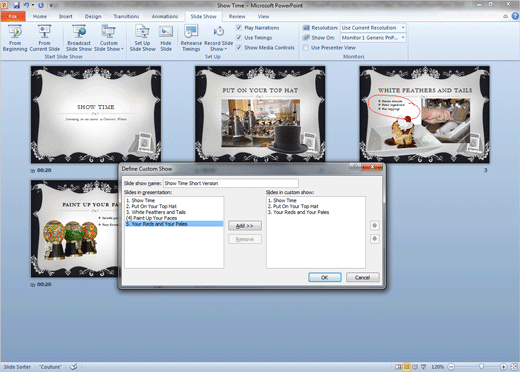Move selected slide up in custom show

coord(375,226)
